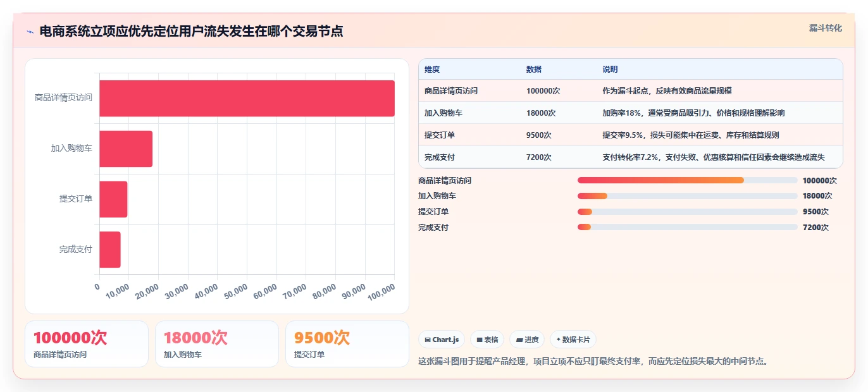Click the 50,000 x-axis tick label
The height and width of the screenshot is (392, 868).
point(236,291)
